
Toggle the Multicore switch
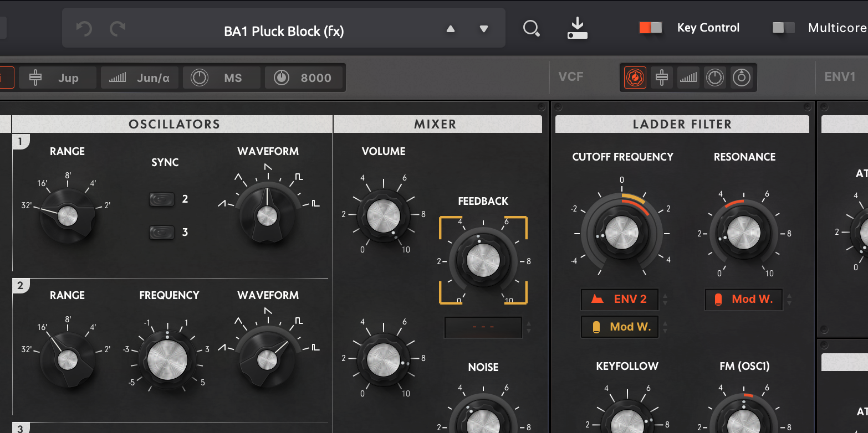(783, 28)
